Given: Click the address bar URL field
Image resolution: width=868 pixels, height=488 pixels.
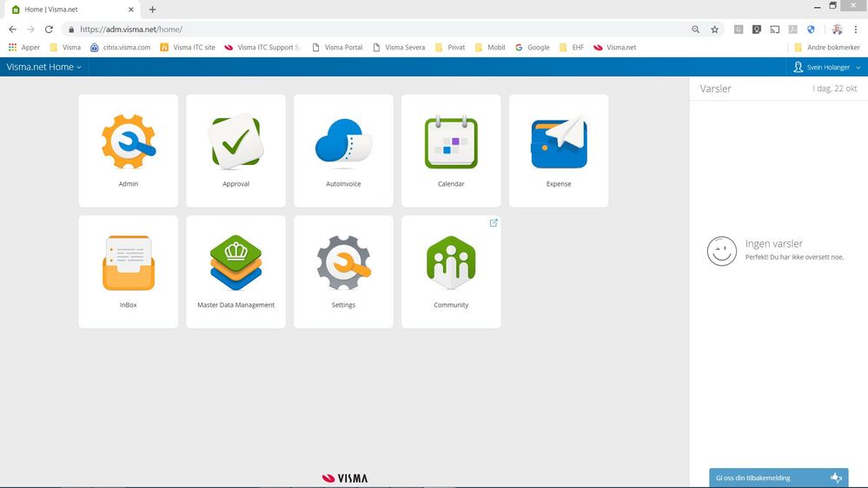Looking at the screenshot, I should (x=382, y=30).
